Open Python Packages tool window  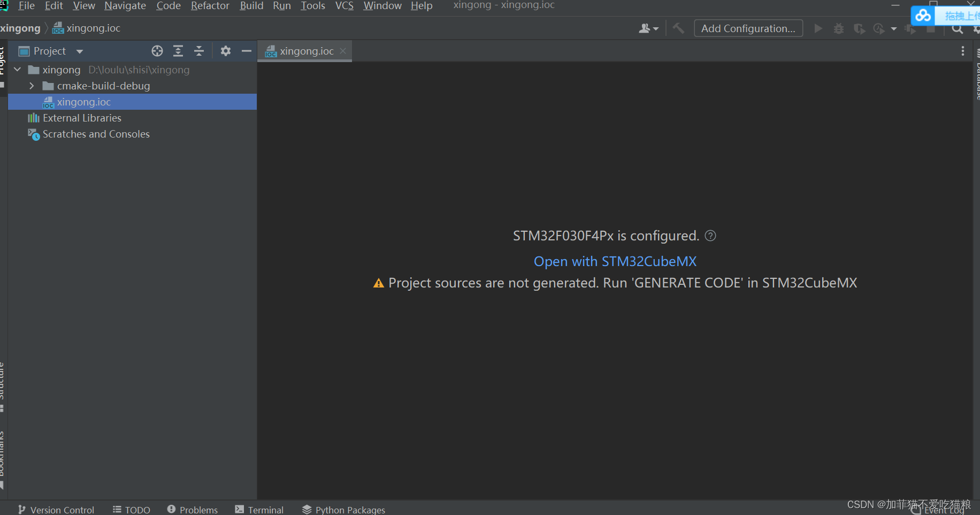point(343,509)
